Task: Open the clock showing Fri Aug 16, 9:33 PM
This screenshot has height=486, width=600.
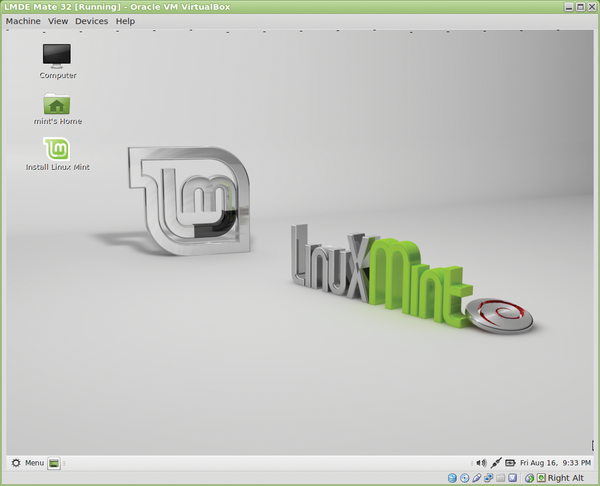Action: [555, 463]
